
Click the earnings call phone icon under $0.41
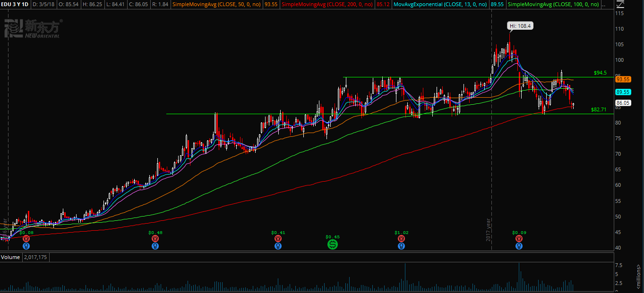pos(278,239)
